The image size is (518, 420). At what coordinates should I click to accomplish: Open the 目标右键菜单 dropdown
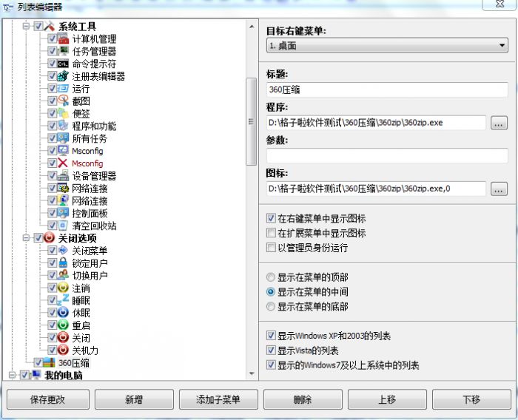387,46
